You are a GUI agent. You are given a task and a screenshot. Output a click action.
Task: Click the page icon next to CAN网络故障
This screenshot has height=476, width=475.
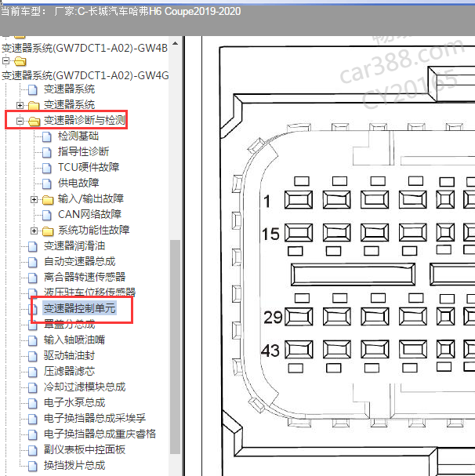pos(47,215)
